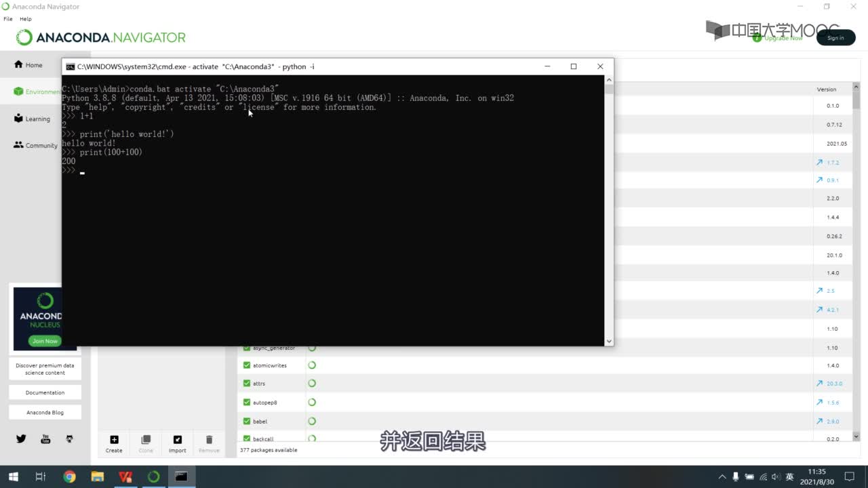The height and width of the screenshot is (488, 868).
Task: Uncheck the backcall package checkbox
Action: tap(247, 439)
